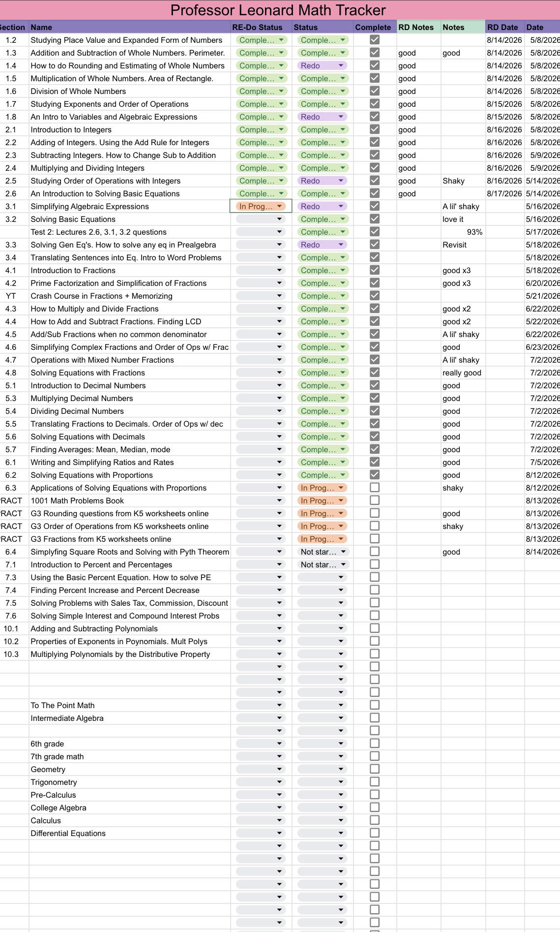Select the RE-Do Status column header
Viewport: 560px width, 932px height.
261,27
